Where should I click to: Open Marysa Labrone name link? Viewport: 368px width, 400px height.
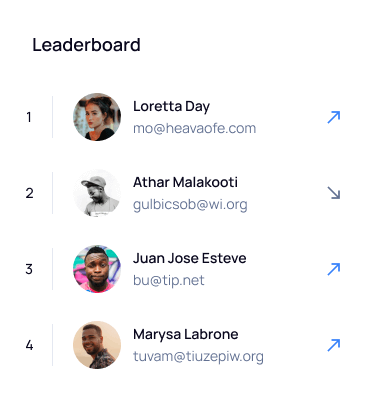(x=186, y=334)
